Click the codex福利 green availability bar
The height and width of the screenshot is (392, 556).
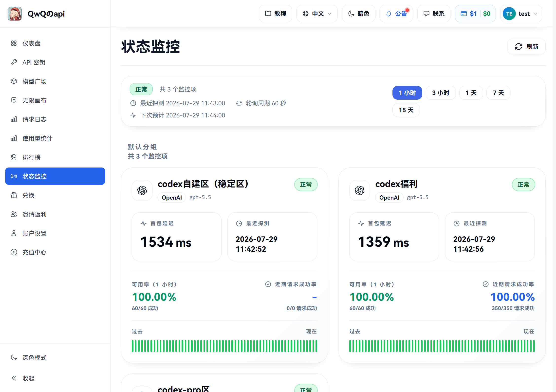442,346
